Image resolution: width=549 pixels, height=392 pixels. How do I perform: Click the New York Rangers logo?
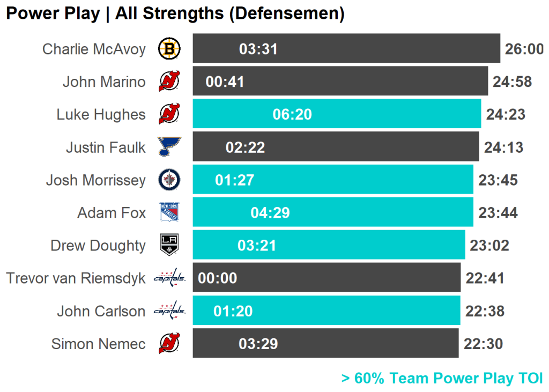point(169,213)
